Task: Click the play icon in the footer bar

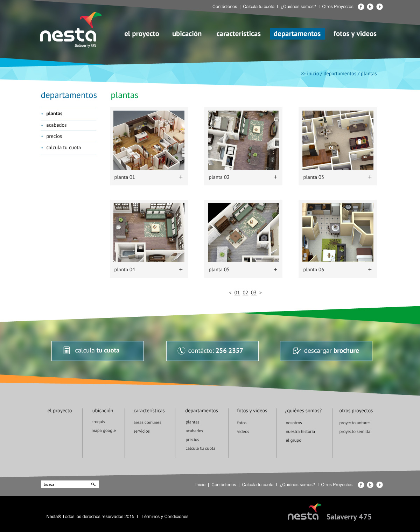Action: 379,485
